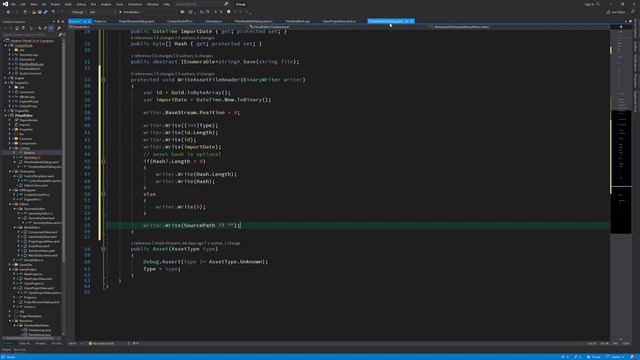The height and width of the screenshot is (360, 640).
Task: Click the Primal repository indicator in status bar
Action: pos(594,357)
